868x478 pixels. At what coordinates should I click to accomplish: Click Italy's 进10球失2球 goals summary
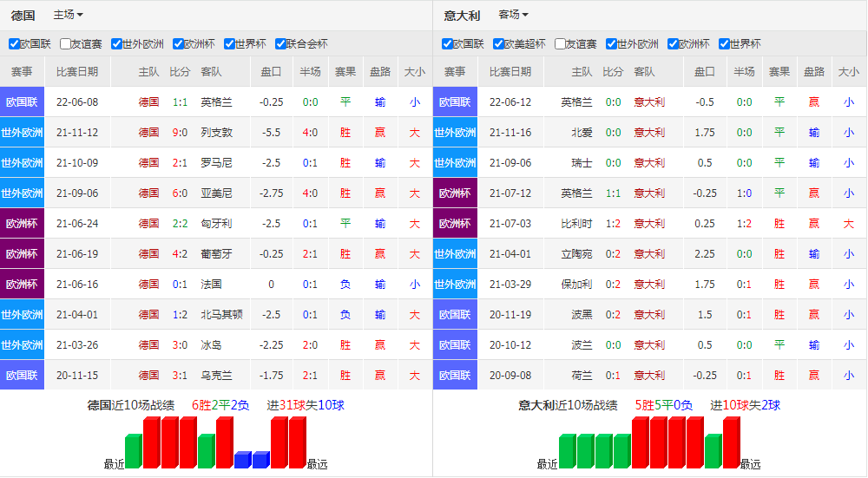coord(745,405)
